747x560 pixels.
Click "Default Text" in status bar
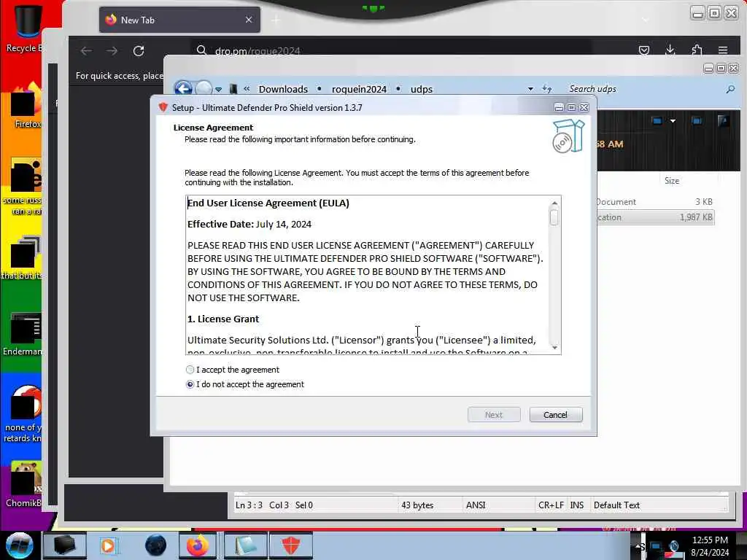[x=616, y=505]
